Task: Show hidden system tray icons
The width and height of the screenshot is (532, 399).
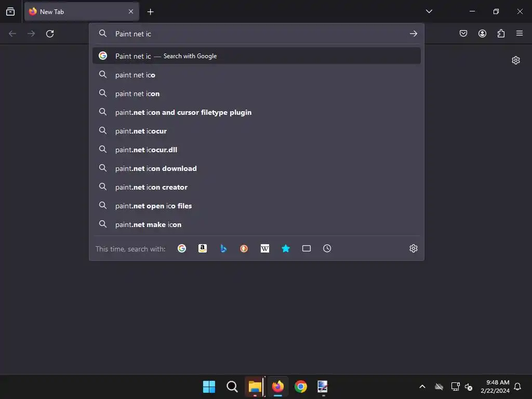Action: [x=422, y=387]
